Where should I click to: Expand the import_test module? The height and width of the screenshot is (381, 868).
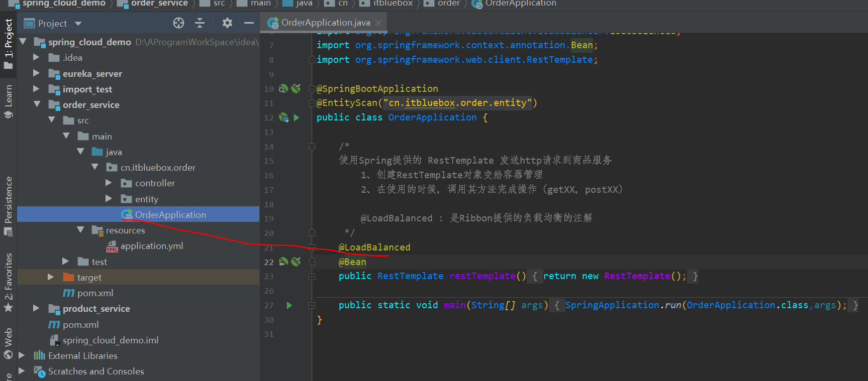pos(36,89)
